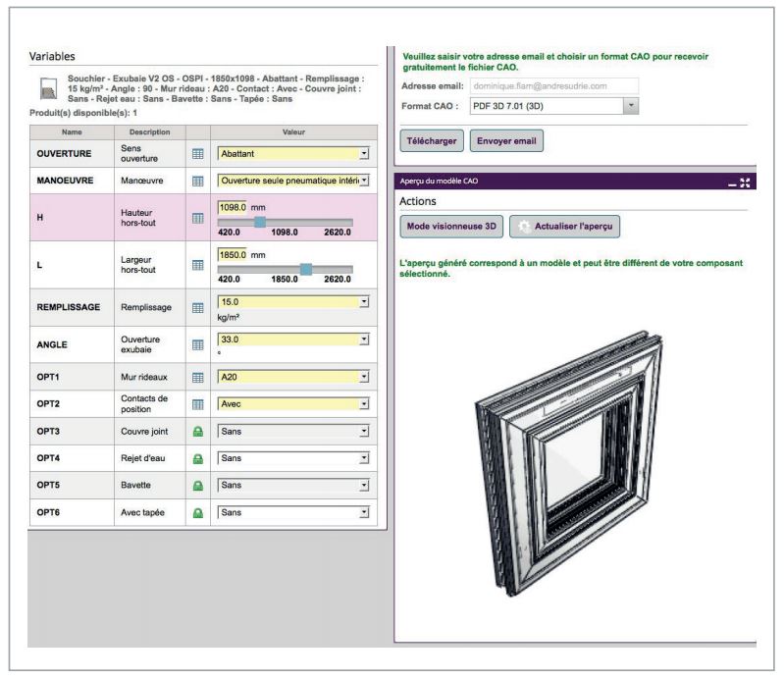Click the Valeur column header
The image size is (784, 679).
293,132
